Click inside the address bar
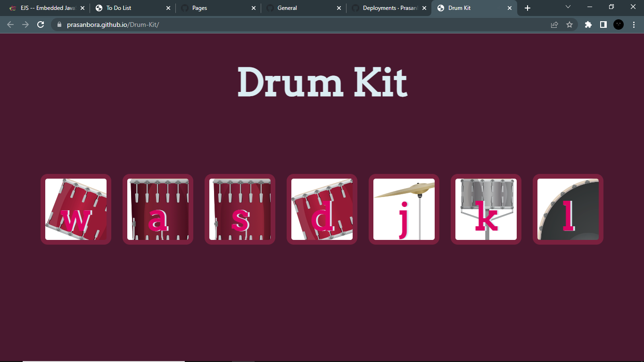This screenshot has height=362, width=644. [189, 25]
